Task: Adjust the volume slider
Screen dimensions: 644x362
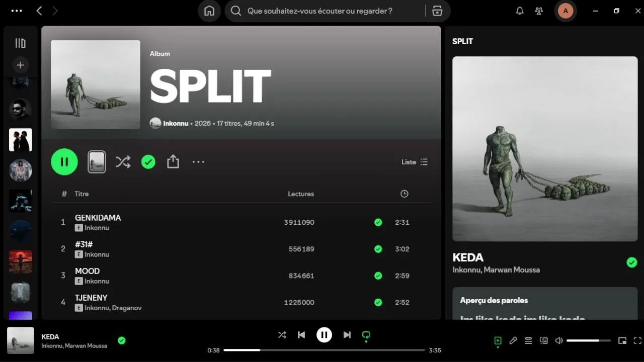Action: (x=589, y=340)
